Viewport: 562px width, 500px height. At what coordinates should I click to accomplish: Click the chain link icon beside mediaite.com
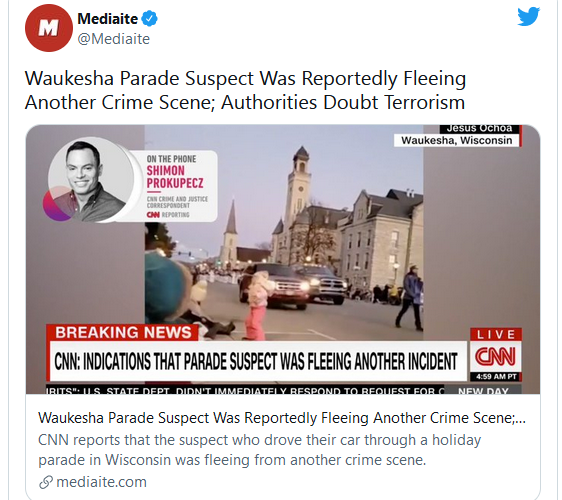(x=46, y=482)
